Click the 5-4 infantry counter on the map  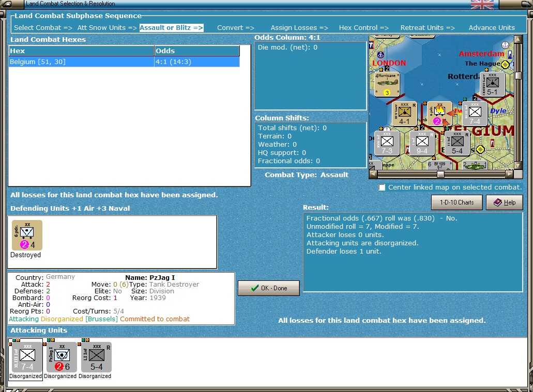pos(457,143)
